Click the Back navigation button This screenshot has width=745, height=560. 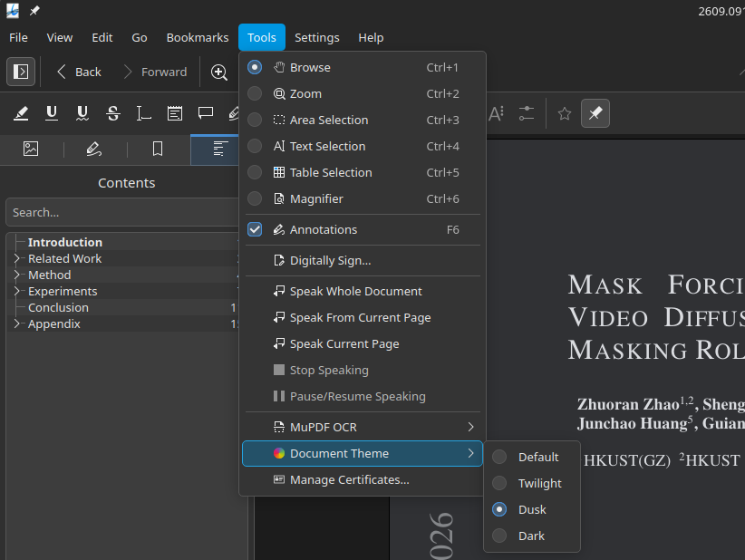pyautogui.click(x=80, y=72)
